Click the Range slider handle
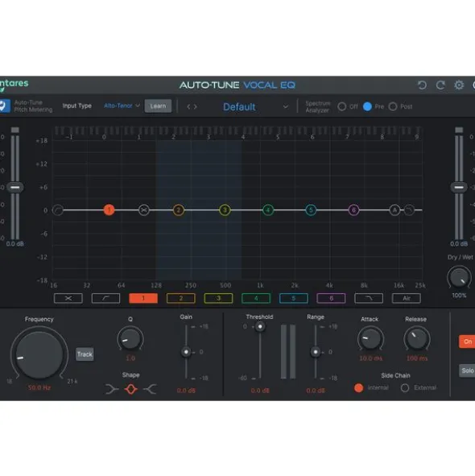475x476 pixels. click(x=316, y=352)
